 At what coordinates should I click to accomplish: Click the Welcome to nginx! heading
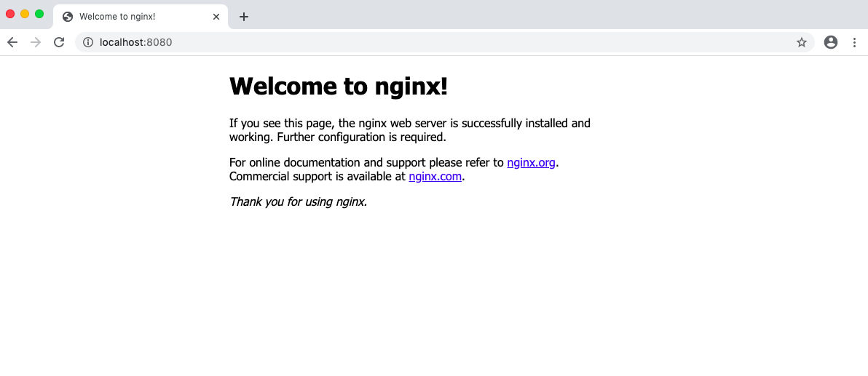(x=338, y=87)
